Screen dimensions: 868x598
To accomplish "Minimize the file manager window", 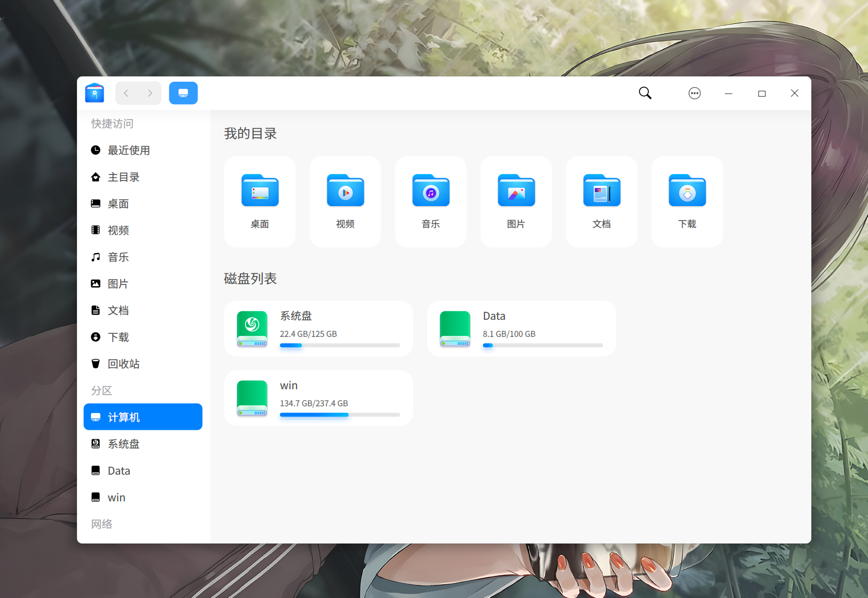I will [729, 93].
